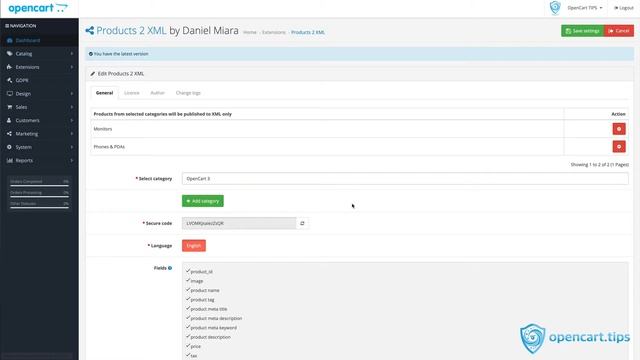Switch to the Change logs tab
This screenshot has height=360, width=640.
[188, 93]
